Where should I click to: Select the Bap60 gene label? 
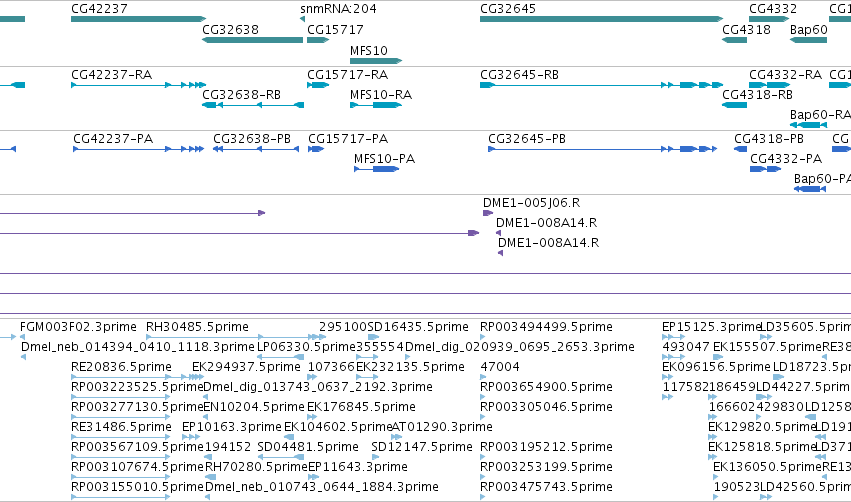(x=809, y=29)
